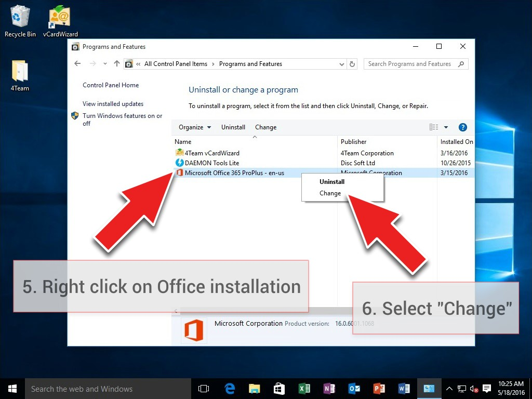Open Microsoft Edge from taskbar
The height and width of the screenshot is (399, 532).
pos(230,389)
